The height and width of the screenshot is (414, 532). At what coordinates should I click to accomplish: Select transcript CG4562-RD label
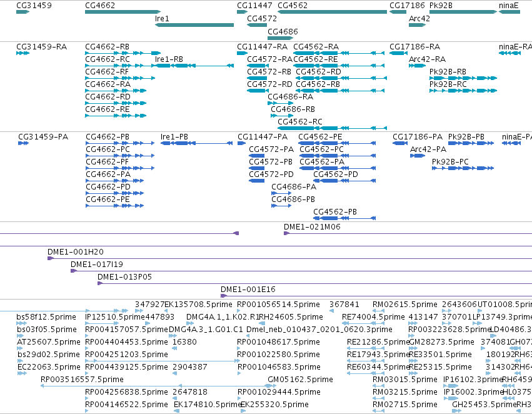click(x=318, y=72)
